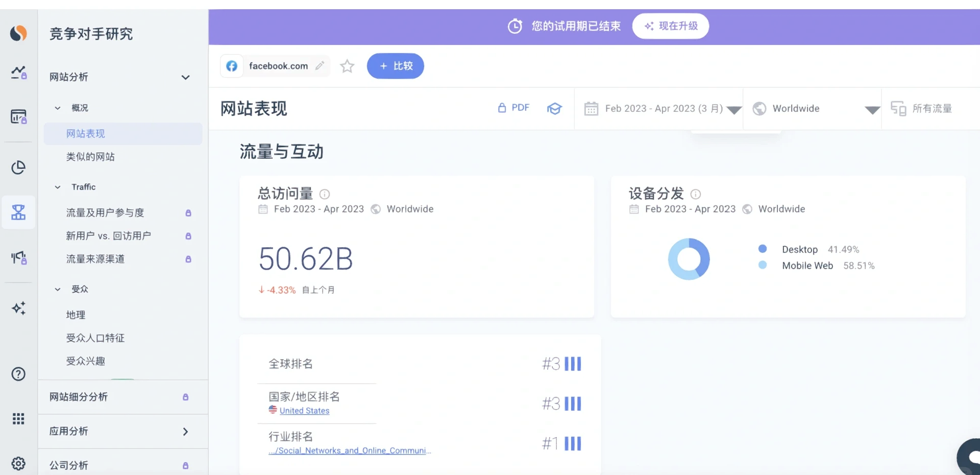This screenshot has height=475, width=980.
Task: Open the settings gear in the sidebar
Action: pos(18,463)
